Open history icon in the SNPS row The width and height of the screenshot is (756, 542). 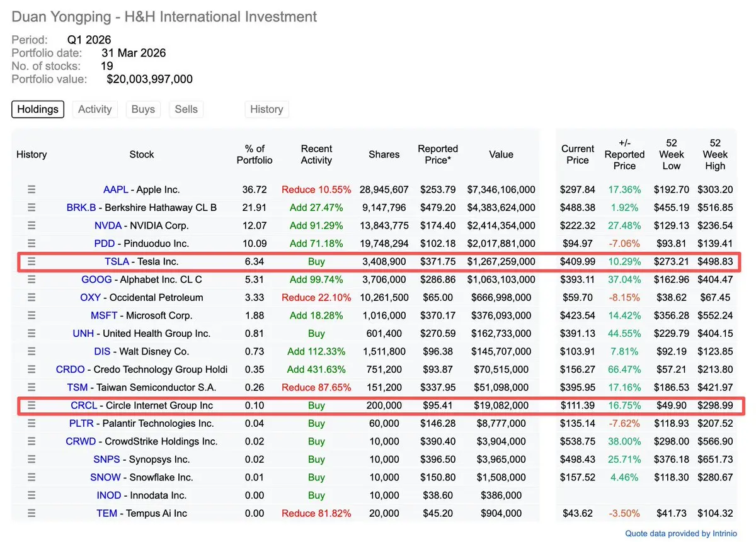pyautogui.click(x=31, y=460)
